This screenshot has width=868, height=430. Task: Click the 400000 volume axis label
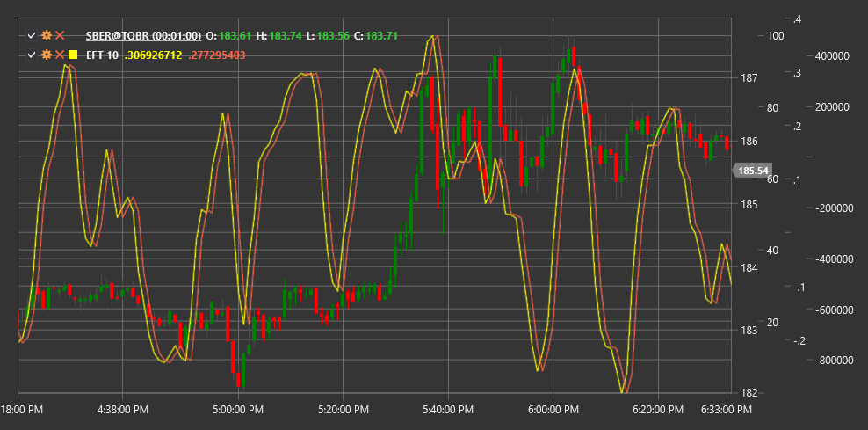click(833, 56)
